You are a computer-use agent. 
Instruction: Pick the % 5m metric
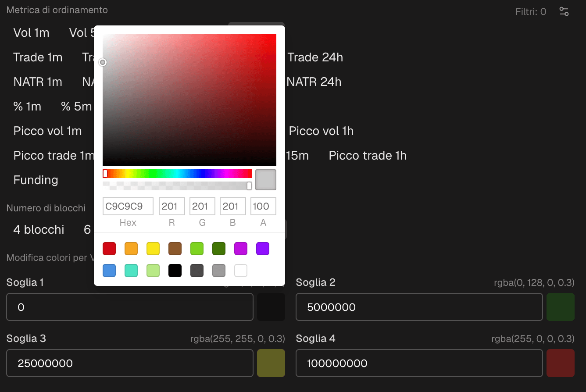(76, 107)
